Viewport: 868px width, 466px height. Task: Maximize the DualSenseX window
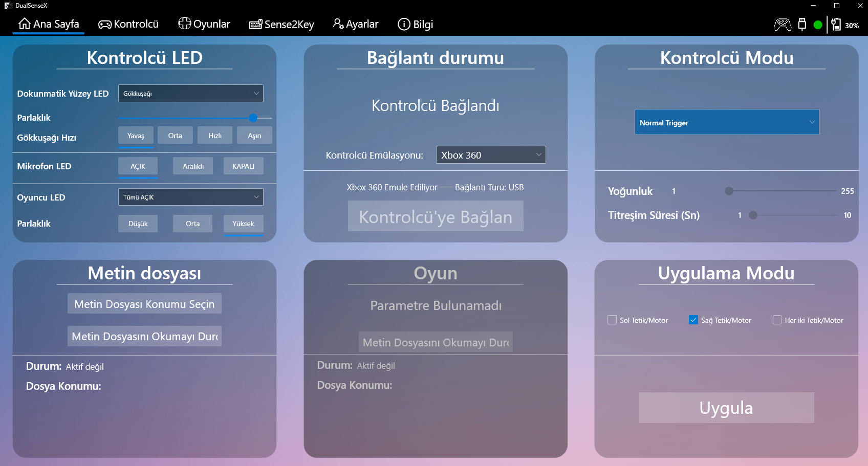tap(837, 6)
